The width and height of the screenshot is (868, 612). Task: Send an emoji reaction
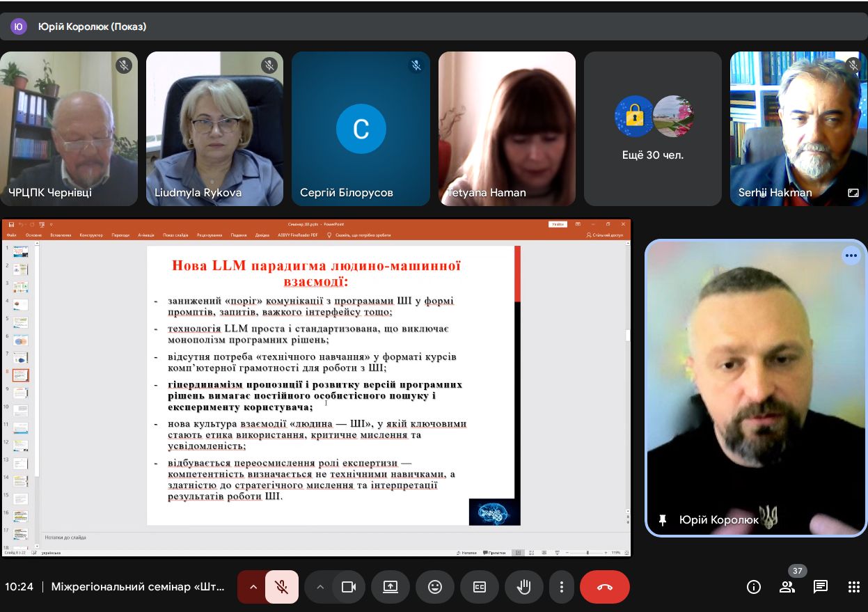[x=435, y=587]
